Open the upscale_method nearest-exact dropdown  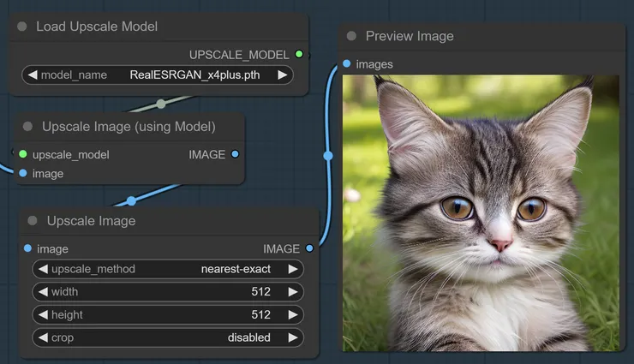168,269
